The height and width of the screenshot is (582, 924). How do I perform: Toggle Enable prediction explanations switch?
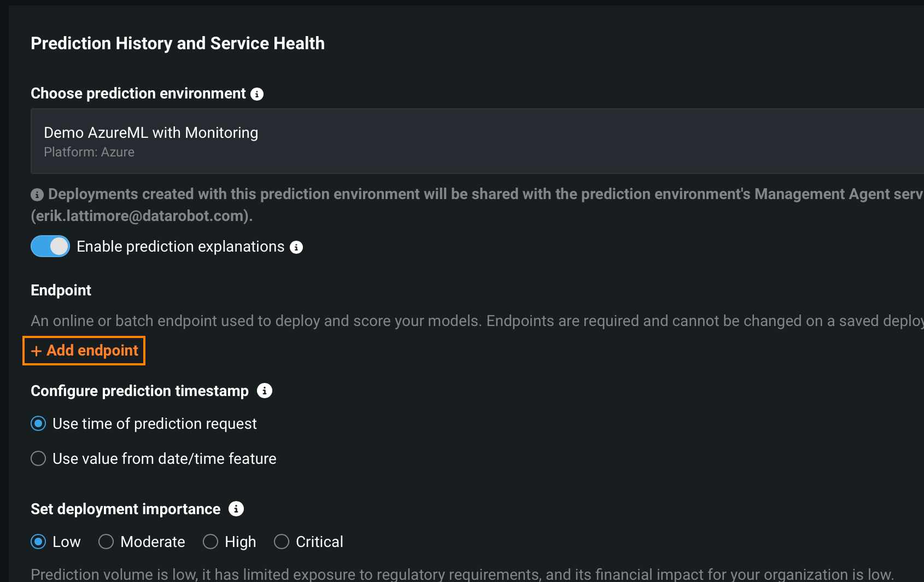coord(50,246)
